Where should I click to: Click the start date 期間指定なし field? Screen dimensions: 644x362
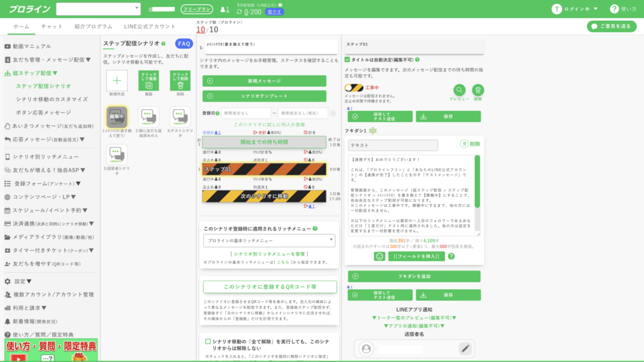(246, 113)
